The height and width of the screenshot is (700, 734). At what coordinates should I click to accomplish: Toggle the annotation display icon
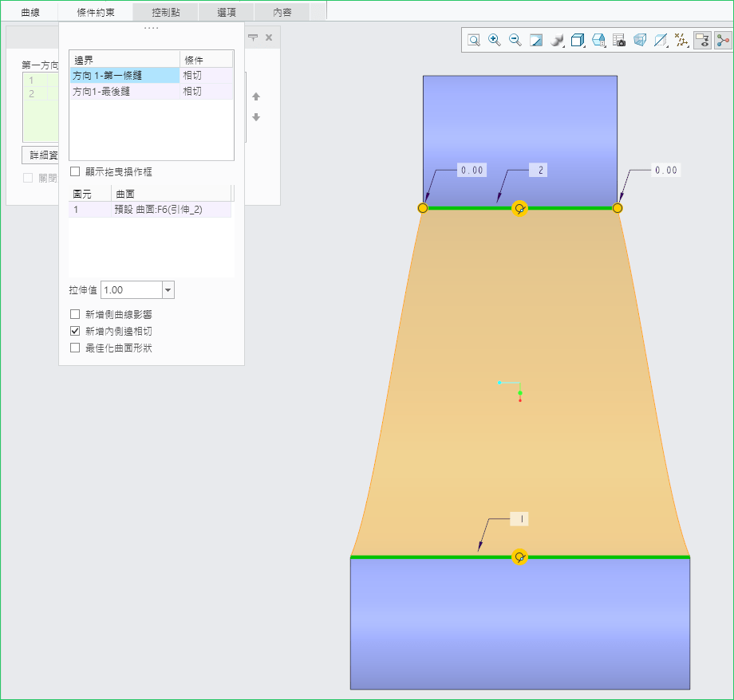click(702, 40)
